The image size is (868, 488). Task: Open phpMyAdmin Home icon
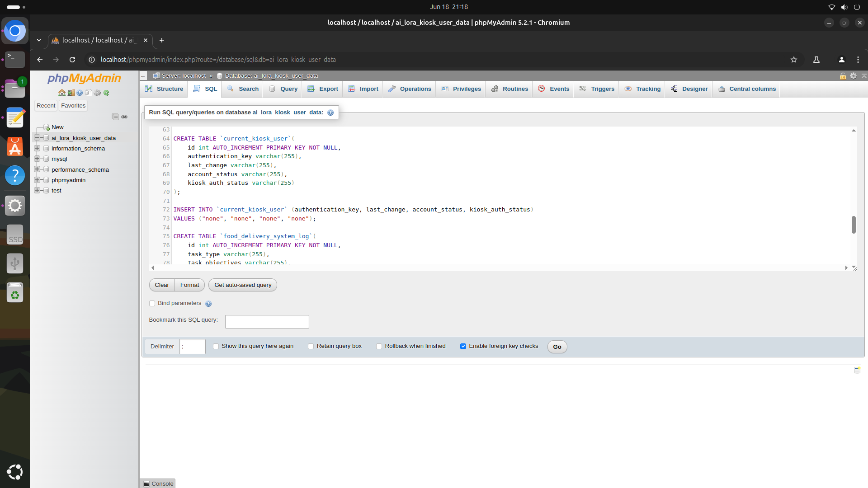pyautogui.click(x=61, y=93)
